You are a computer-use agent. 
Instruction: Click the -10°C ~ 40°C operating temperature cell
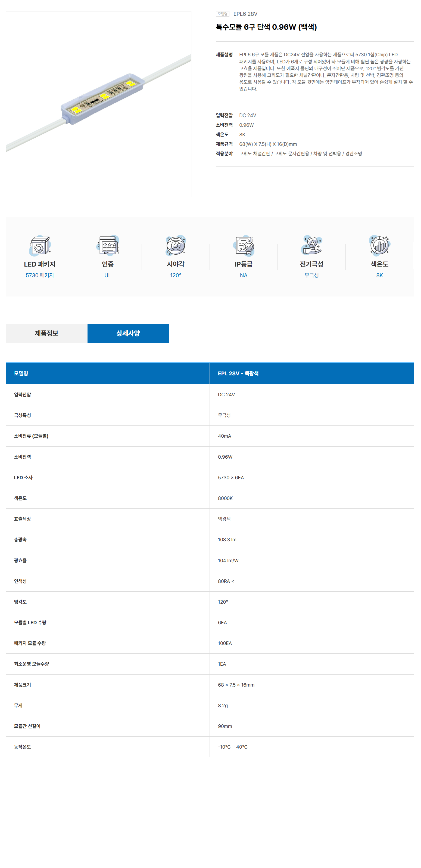pos(232,747)
